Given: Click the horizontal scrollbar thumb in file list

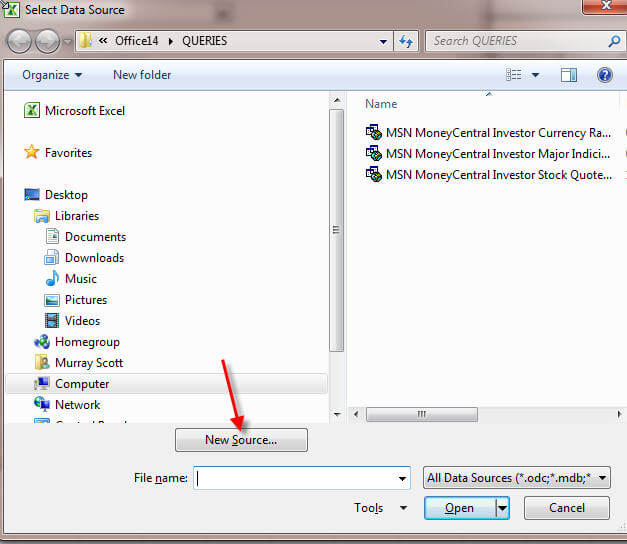Looking at the screenshot, I should tap(421, 414).
